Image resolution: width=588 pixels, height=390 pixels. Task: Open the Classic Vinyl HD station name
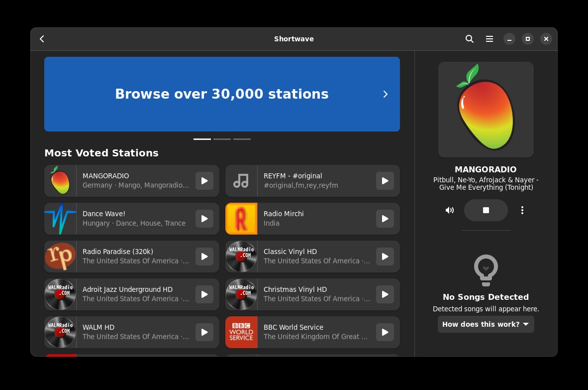[x=290, y=252]
